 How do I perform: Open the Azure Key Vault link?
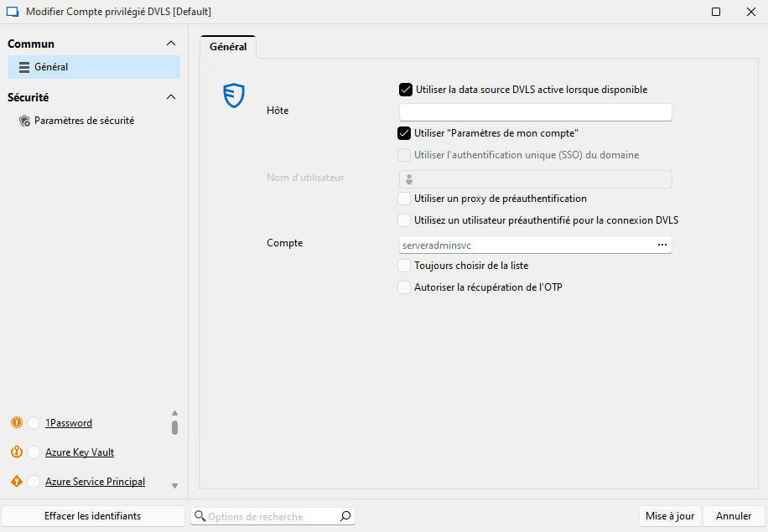(x=79, y=452)
